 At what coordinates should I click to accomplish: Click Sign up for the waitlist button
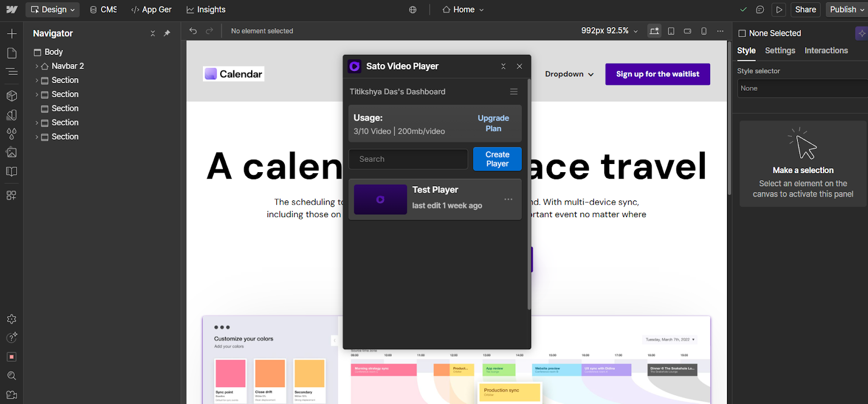pyautogui.click(x=658, y=74)
